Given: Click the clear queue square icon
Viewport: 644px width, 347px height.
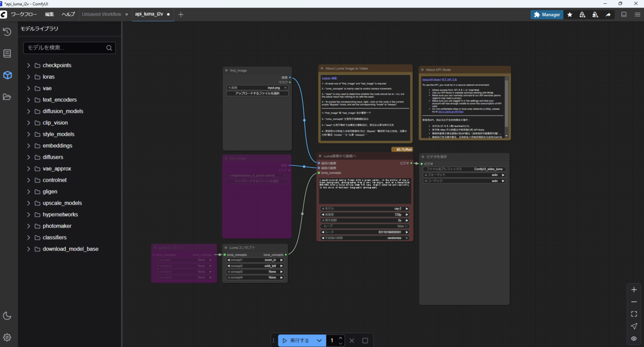Looking at the screenshot, I should [365, 341].
